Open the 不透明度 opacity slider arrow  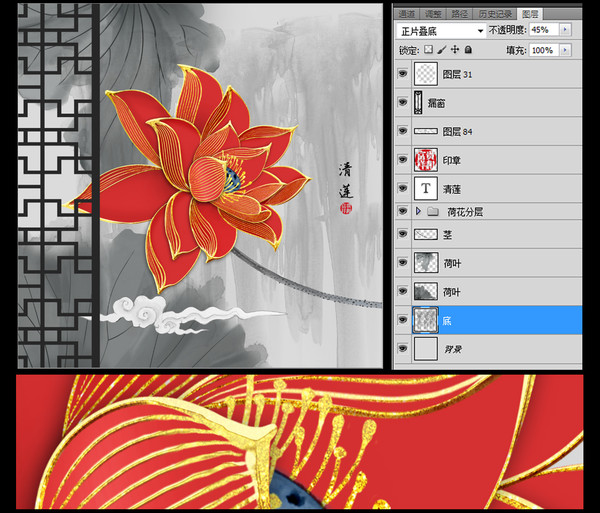pyautogui.click(x=565, y=29)
